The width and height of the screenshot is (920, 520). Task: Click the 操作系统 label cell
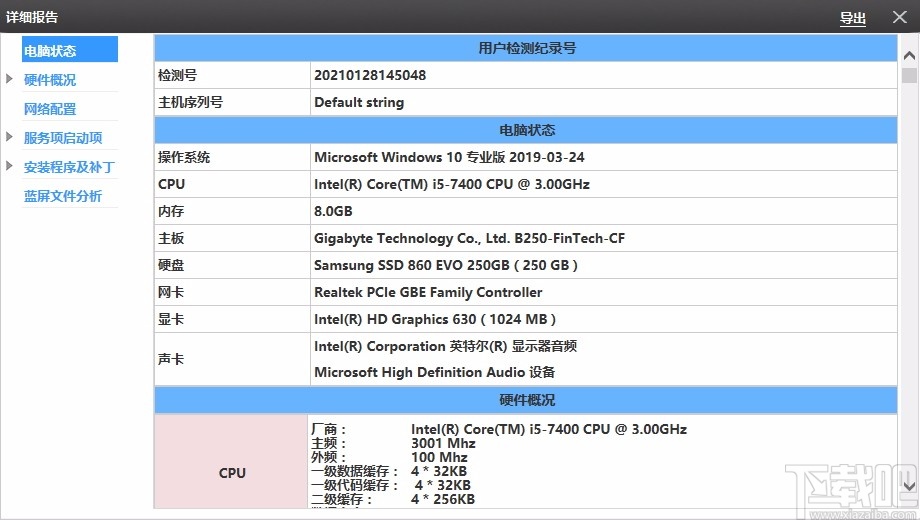pos(232,157)
